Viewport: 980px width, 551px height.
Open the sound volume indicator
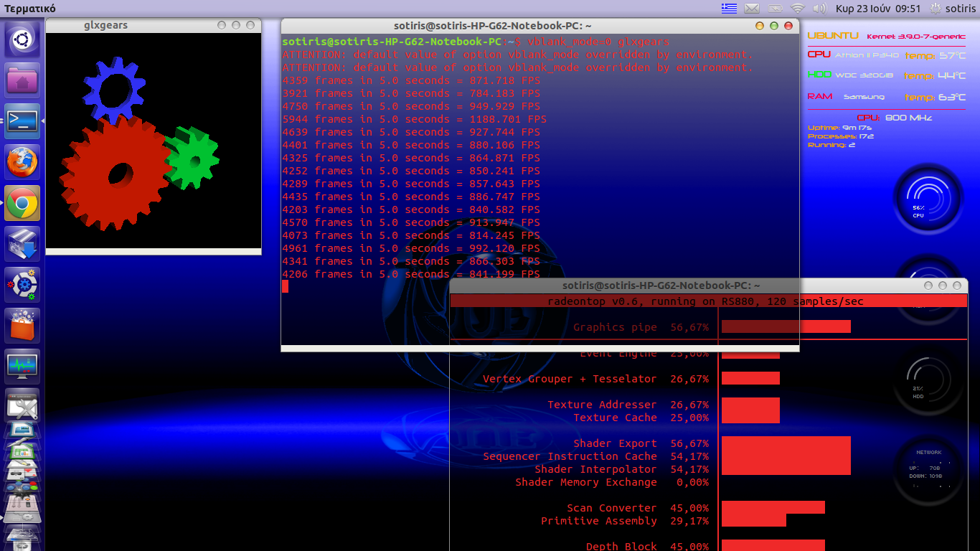click(819, 9)
